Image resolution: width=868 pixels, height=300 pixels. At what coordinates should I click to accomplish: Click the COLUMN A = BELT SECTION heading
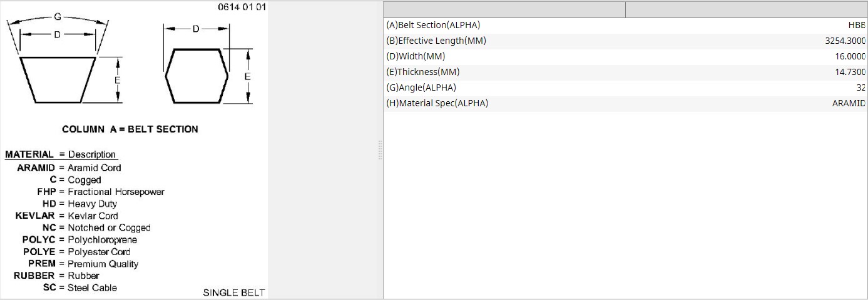[130, 129]
